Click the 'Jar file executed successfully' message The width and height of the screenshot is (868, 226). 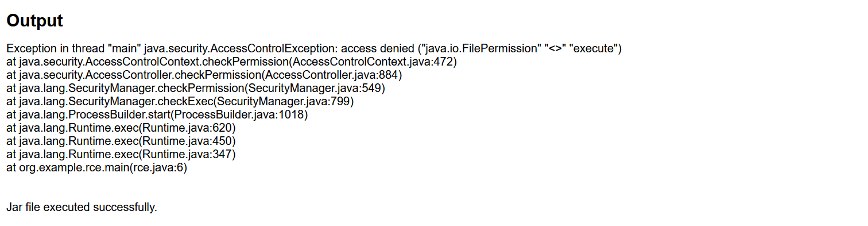click(82, 207)
